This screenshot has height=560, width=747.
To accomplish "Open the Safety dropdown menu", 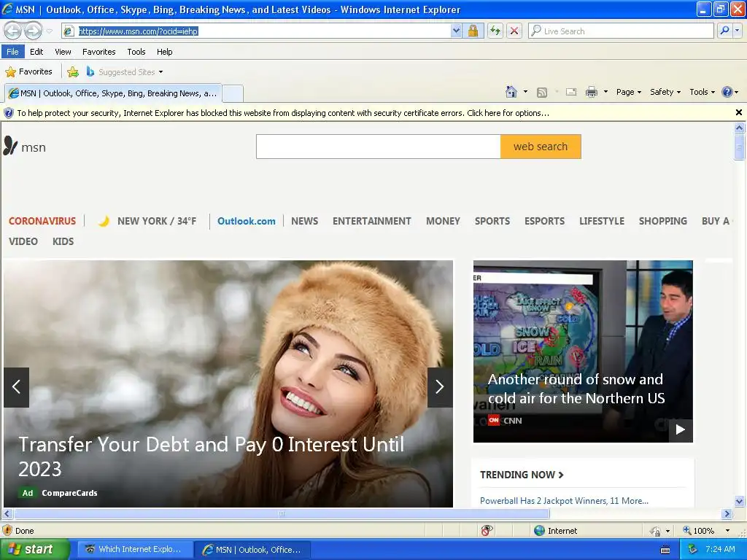I will [x=665, y=92].
